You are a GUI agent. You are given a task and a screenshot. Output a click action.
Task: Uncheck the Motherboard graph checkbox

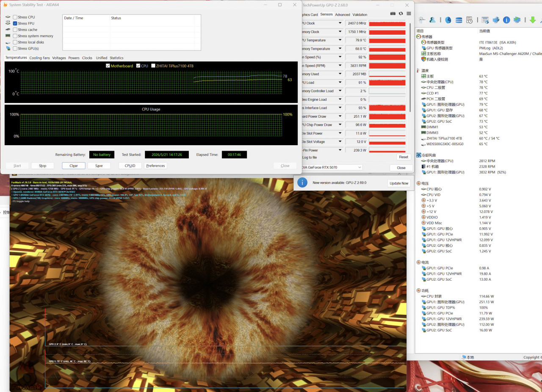tap(108, 66)
